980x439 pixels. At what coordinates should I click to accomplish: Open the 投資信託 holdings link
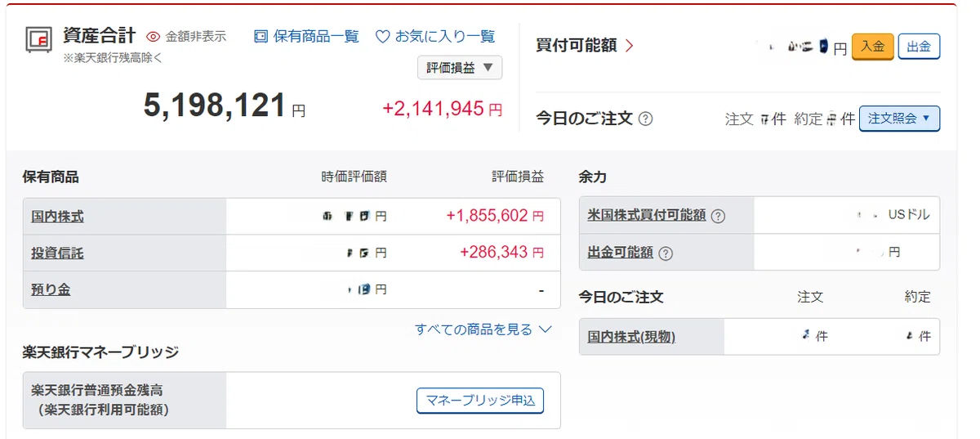point(57,253)
